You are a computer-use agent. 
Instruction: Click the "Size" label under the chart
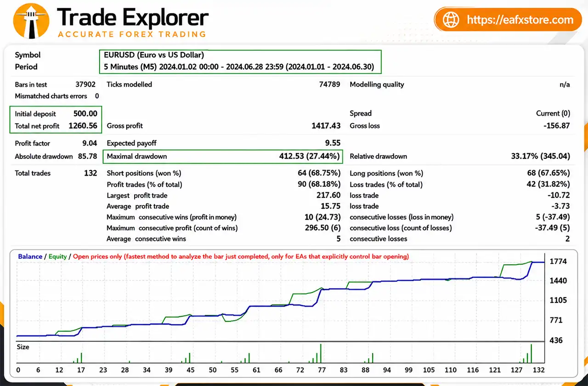[x=23, y=347]
